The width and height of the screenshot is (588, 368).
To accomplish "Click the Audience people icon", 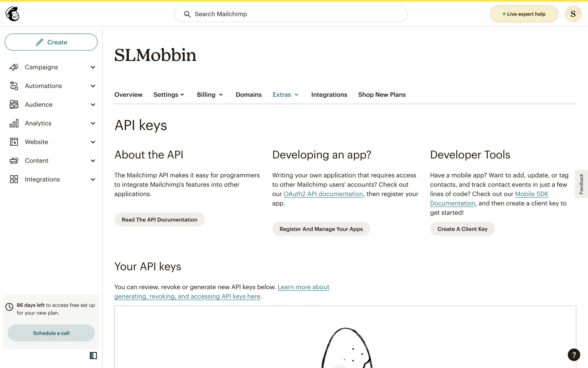I will pos(14,105).
